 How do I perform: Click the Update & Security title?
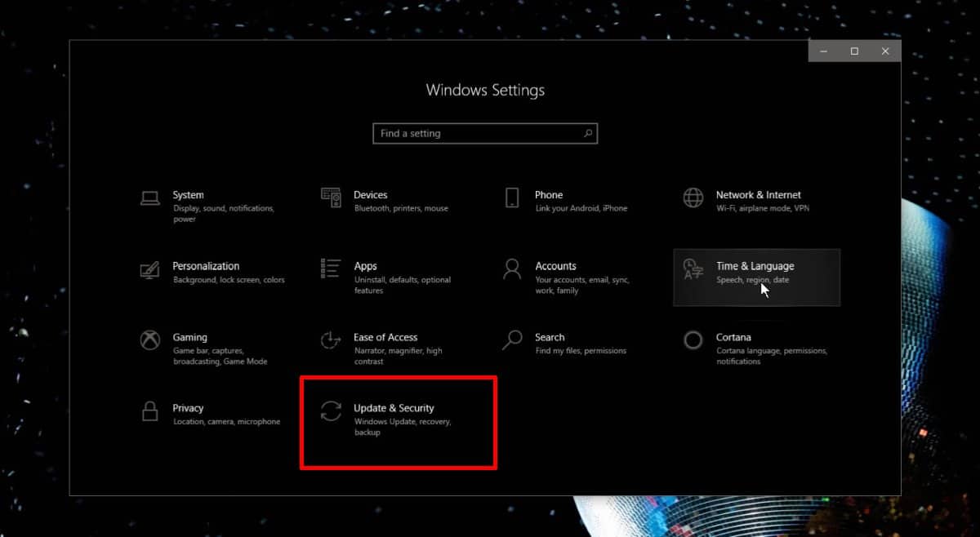(x=394, y=408)
